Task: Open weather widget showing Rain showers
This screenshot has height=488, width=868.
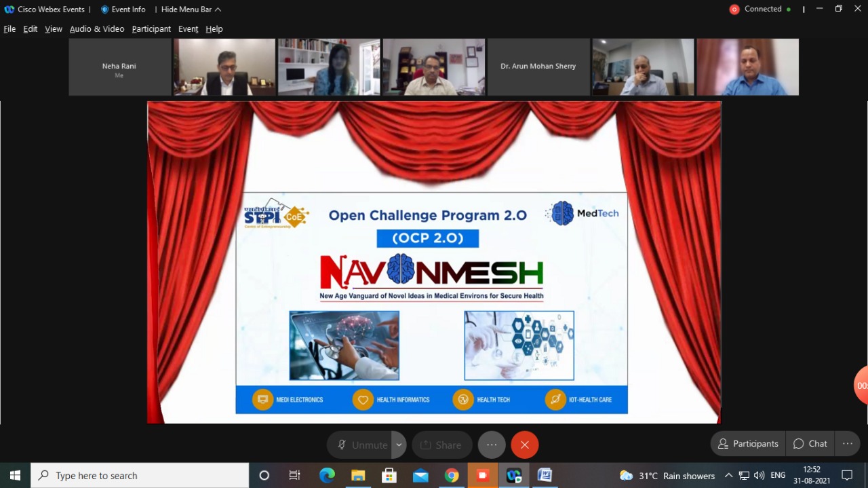Action: [667, 476]
